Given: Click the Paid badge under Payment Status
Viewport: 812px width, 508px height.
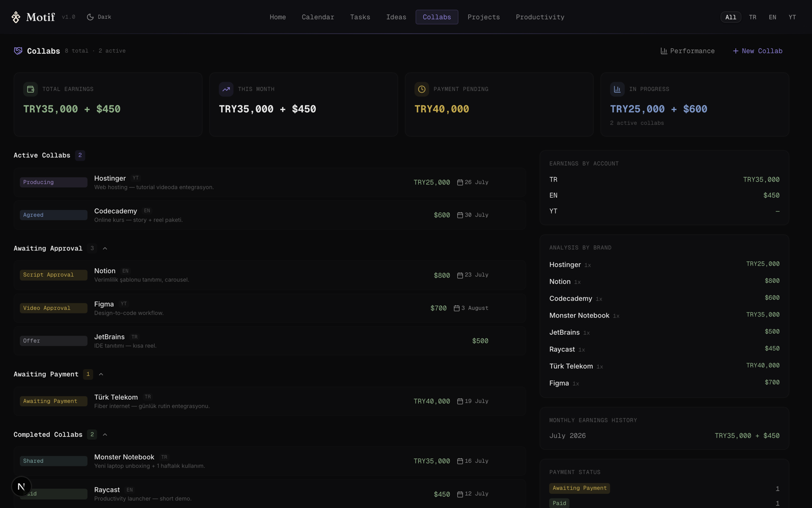Looking at the screenshot, I should (x=559, y=503).
